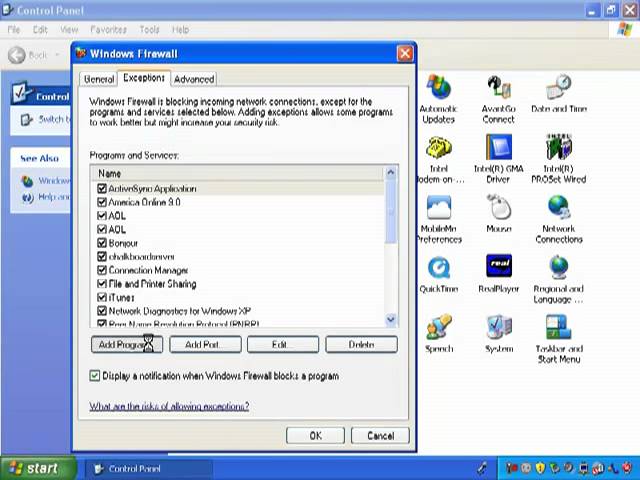Switch to the Advanced tab
The height and width of the screenshot is (480, 640).
click(x=194, y=79)
